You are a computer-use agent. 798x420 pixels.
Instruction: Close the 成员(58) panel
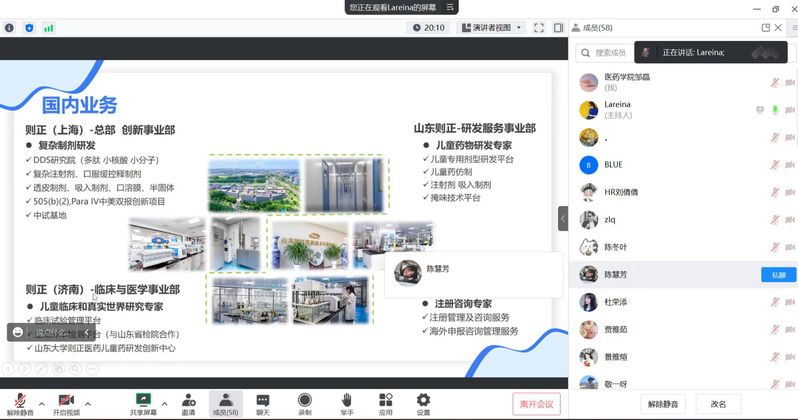click(x=778, y=28)
